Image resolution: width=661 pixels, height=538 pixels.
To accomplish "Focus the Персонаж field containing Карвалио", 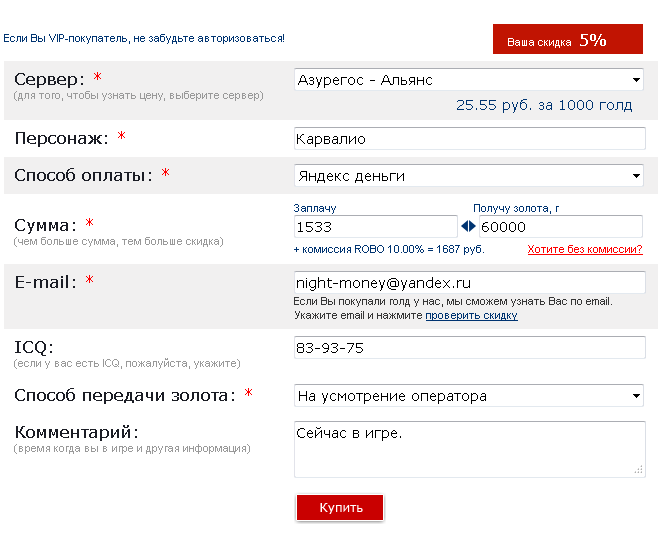I will pyautogui.click(x=470, y=138).
